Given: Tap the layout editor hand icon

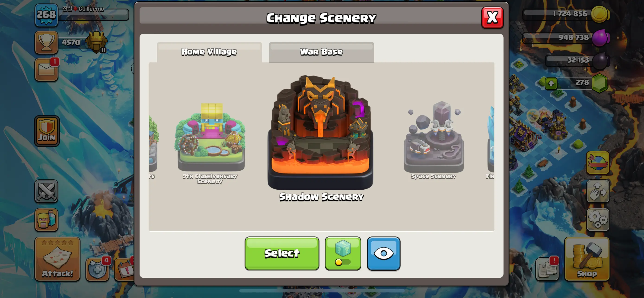Looking at the screenshot, I should pos(598,191).
